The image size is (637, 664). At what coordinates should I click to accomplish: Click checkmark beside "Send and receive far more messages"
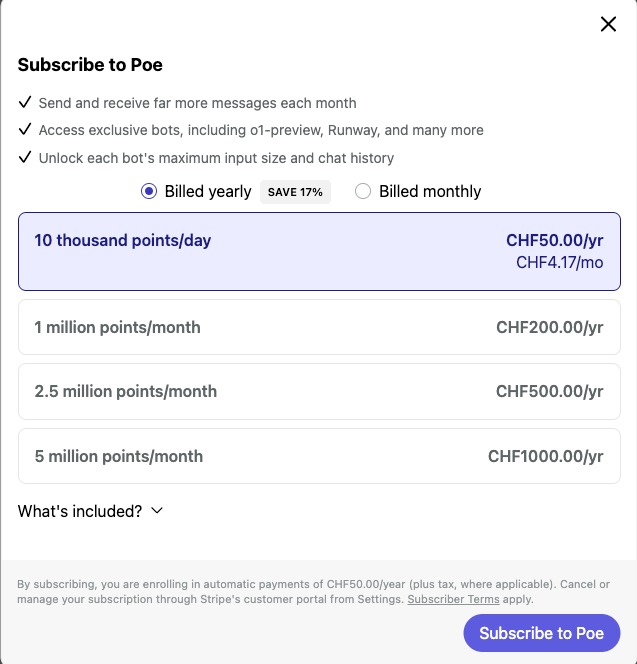coord(25,102)
